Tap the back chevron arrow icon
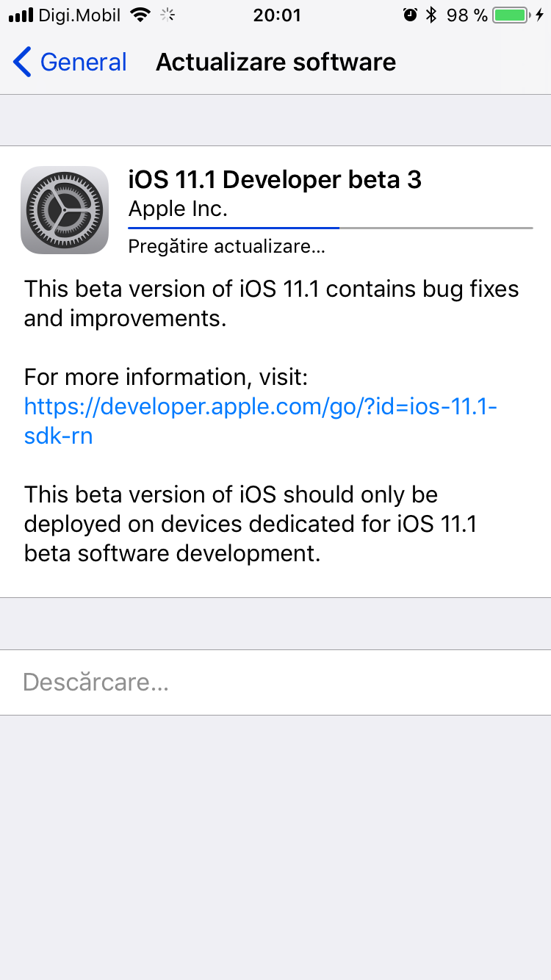Viewport: 551px width, 980px height. click(22, 62)
